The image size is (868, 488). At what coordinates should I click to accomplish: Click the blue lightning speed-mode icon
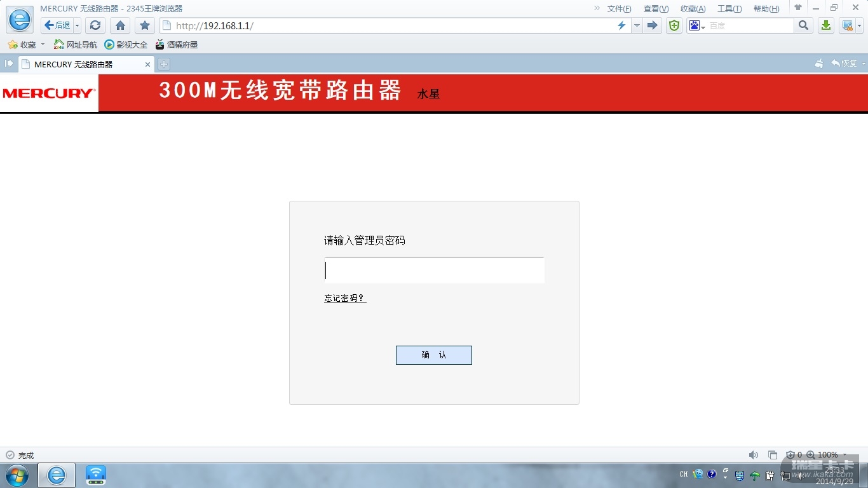[x=621, y=25]
